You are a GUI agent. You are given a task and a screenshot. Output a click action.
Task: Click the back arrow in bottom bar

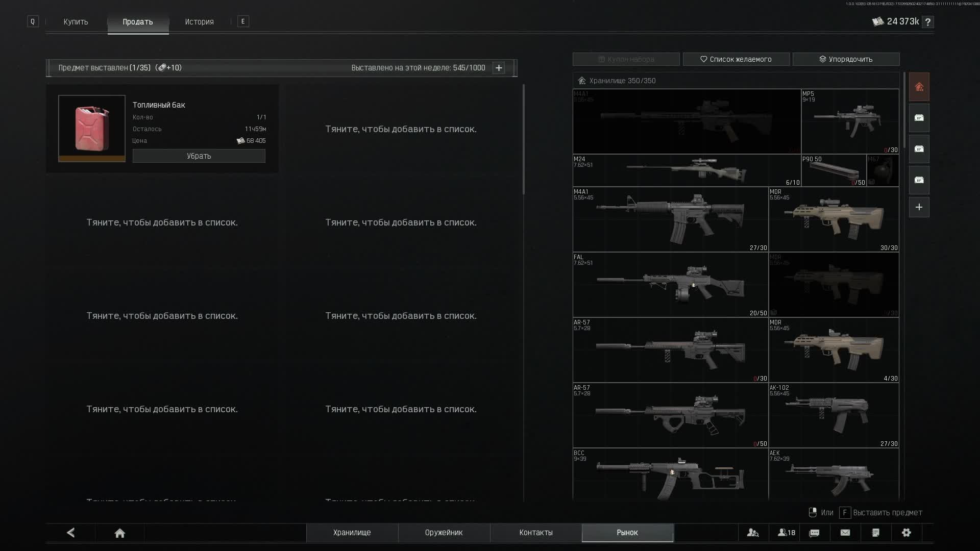(71, 533)
